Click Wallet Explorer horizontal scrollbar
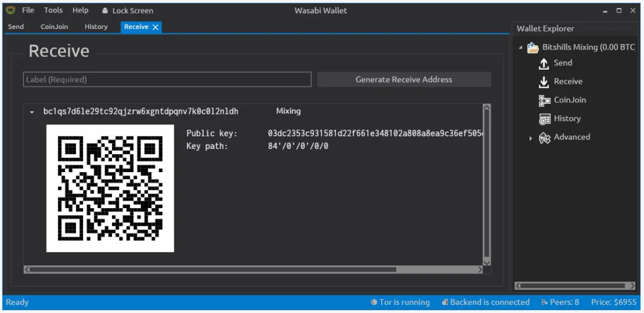 (x=576, y=285)
